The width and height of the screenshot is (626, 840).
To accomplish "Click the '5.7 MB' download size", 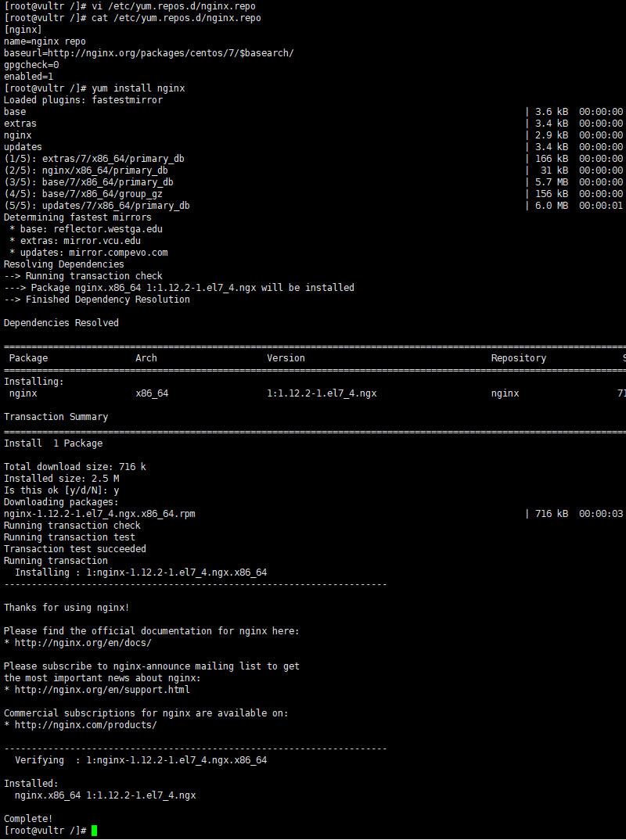I will (552, 183).
